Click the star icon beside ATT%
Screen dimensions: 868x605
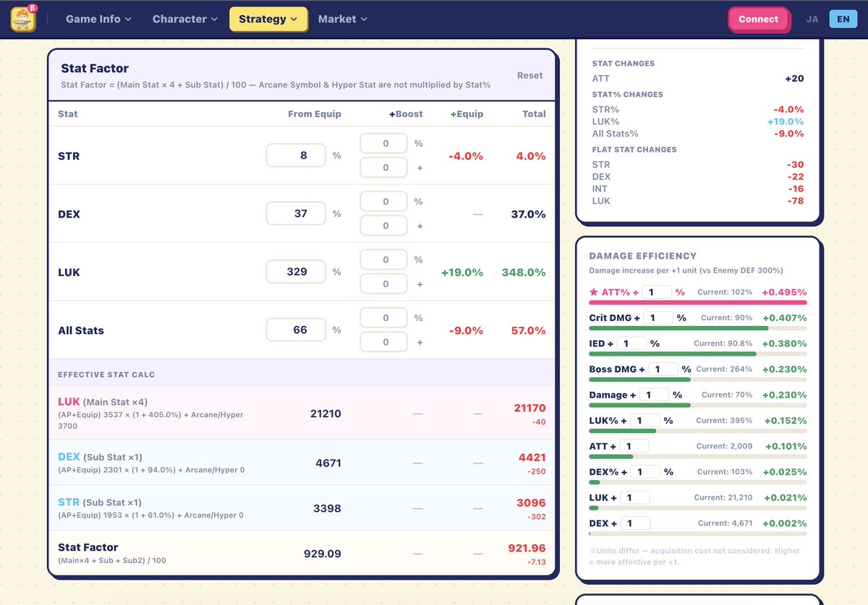594,292
